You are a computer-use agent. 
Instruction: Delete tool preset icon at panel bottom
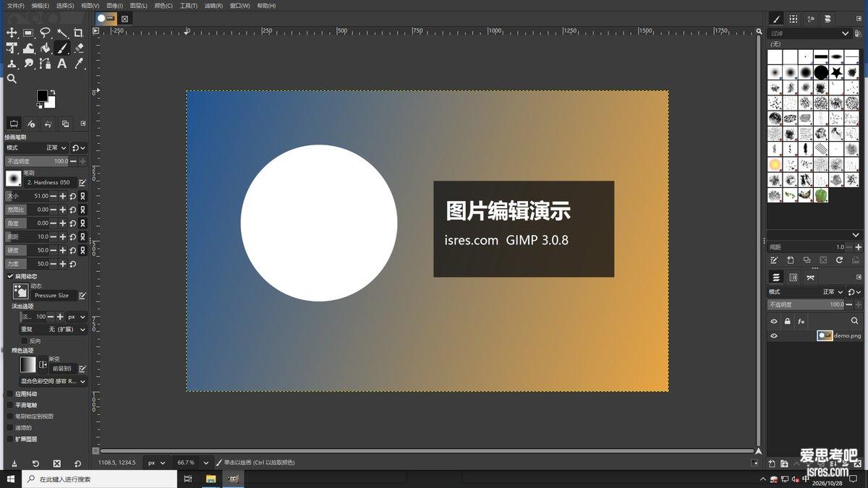(56, 463)
